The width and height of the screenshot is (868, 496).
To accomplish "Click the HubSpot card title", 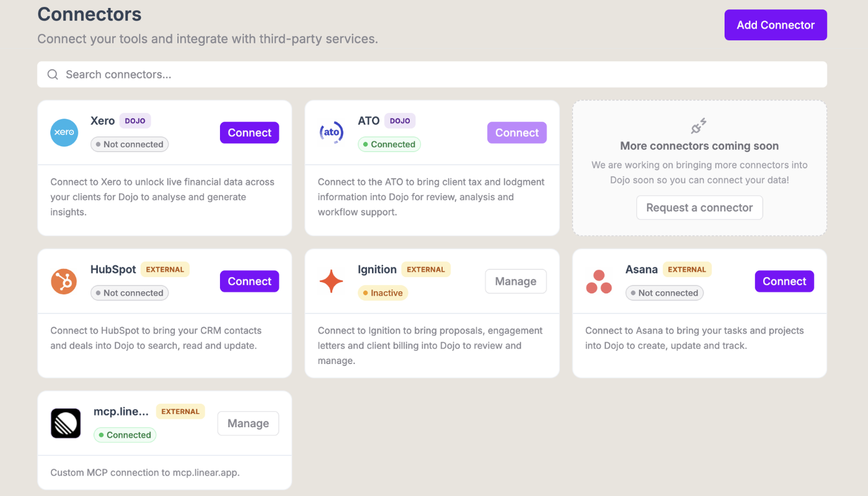I will pos(113,270).
